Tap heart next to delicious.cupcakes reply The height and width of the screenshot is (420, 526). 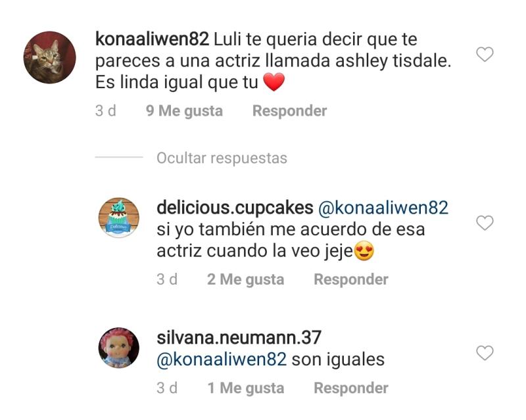coord(485,223)
